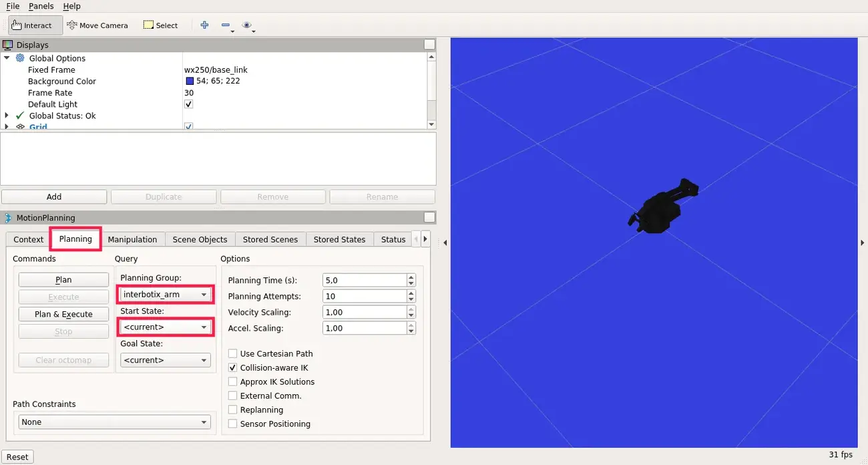Click the plus icon to add a toolbar tool
Viewport: 868px width, 465px height.
204,25
